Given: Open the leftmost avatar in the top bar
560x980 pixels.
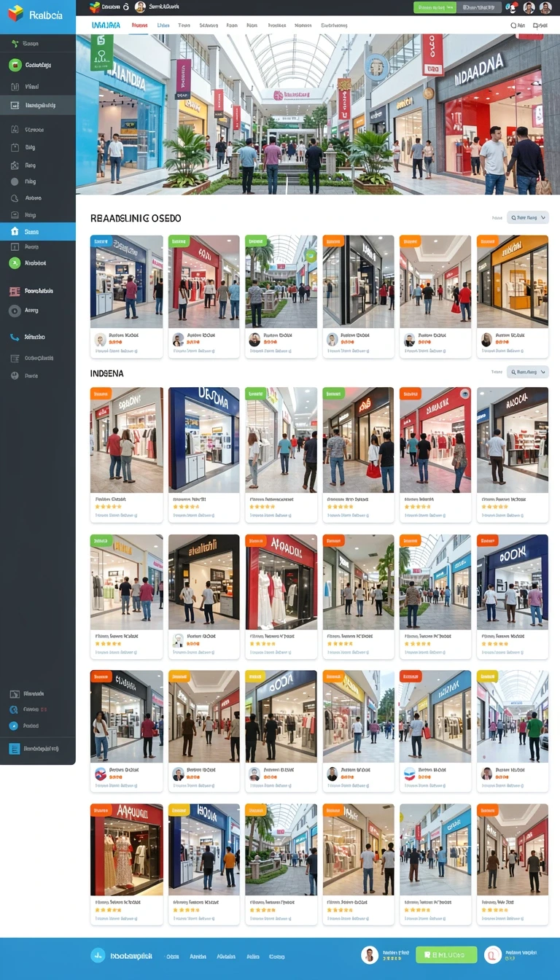Looking at the screenshot, I should 140,7.
